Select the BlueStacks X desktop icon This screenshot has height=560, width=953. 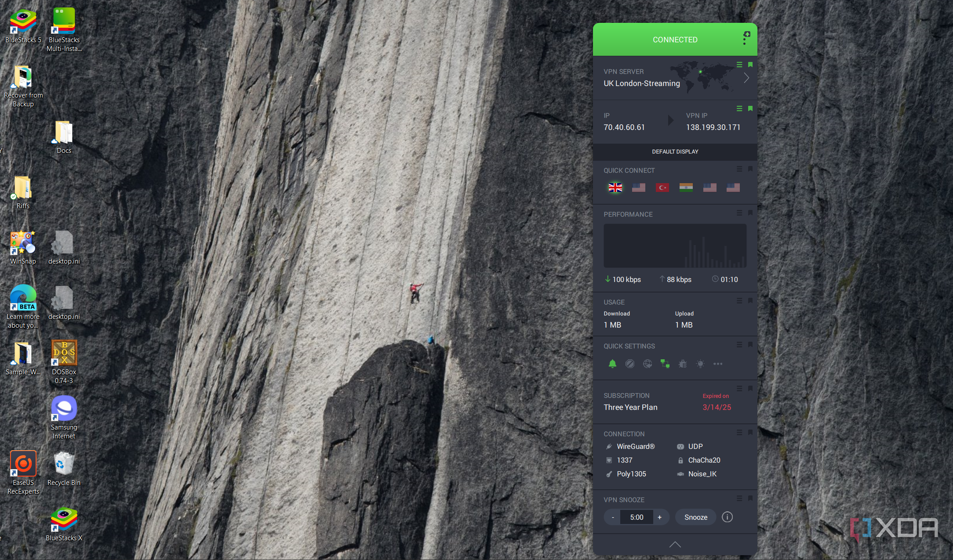tap(64, 524)
